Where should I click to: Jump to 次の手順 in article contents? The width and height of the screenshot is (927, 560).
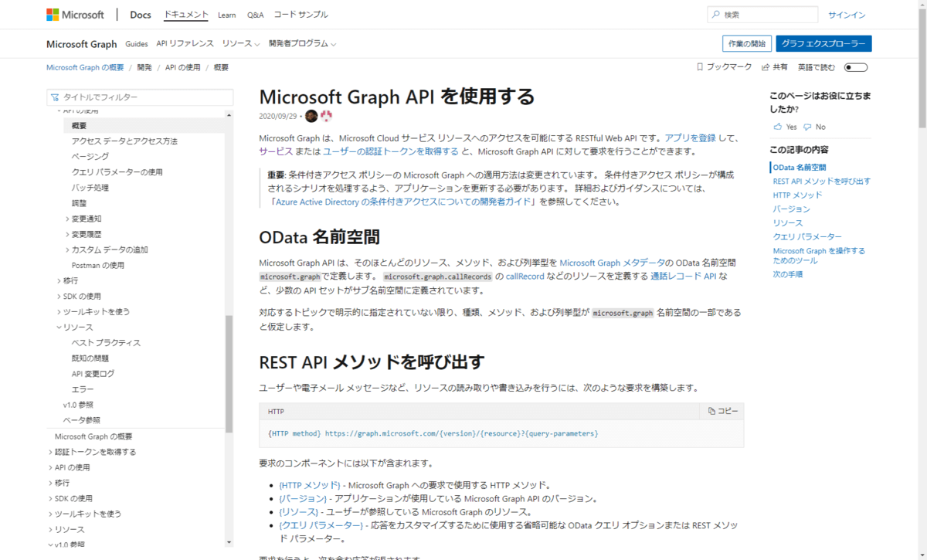click(788, 273)
